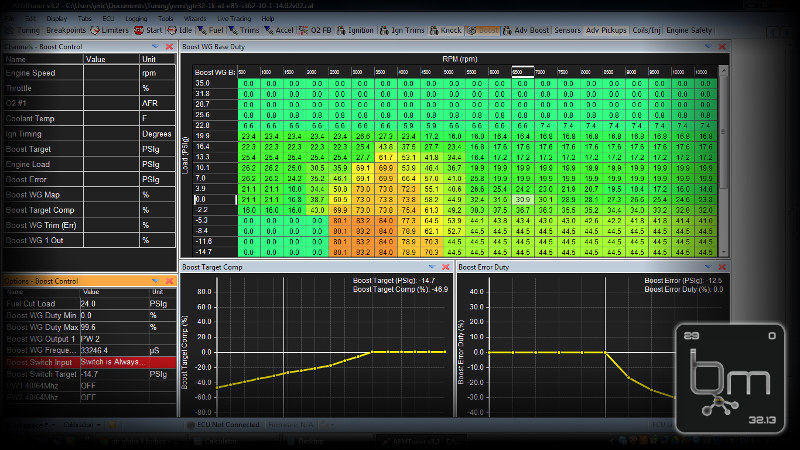The width and height of the screenshot is (800, 450).
Task: Open the Tuning tab icon
Action: tap(10, 31)
